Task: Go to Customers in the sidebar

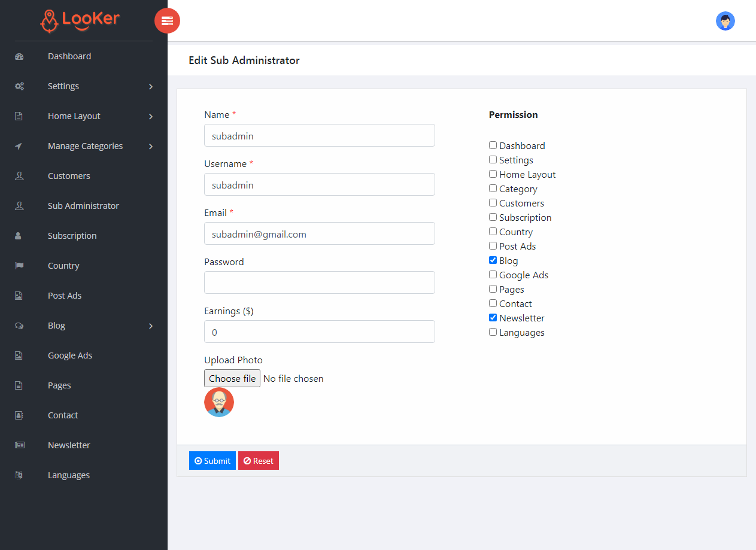Action: tap(69, 176)
